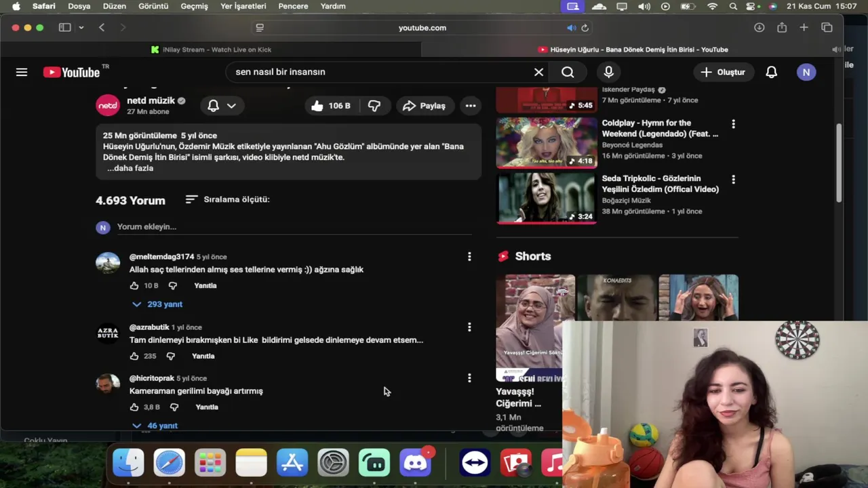
Task: Open Finder from the Dock
Action: pos(128,463)
